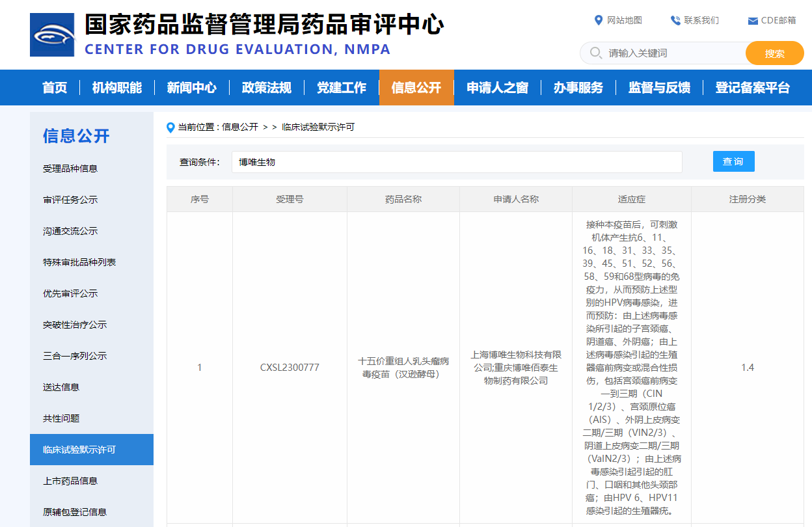This screenshot has width=812, height=527.
Task: Open 上市药品信息 sidebar item
Action: click(x=70, y=481)
